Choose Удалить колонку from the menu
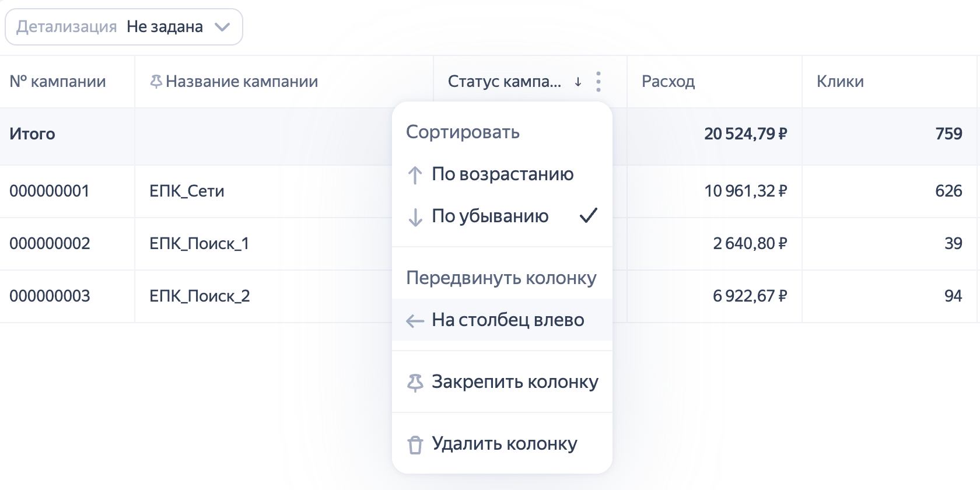The image size is (980, 490). click(x=504, y=443)
